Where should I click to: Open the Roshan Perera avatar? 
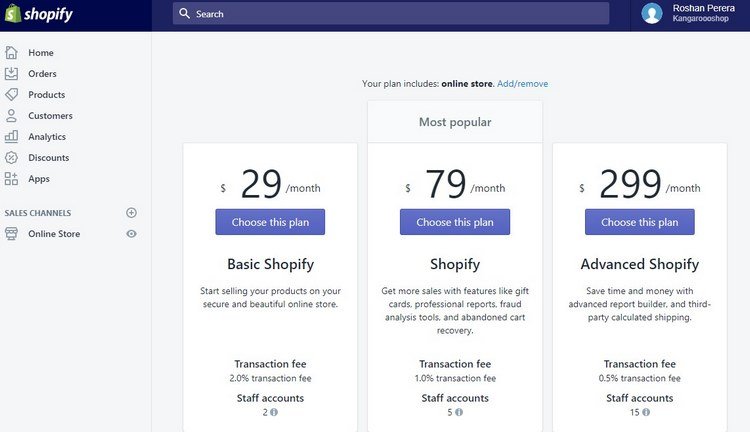(652, 13)
